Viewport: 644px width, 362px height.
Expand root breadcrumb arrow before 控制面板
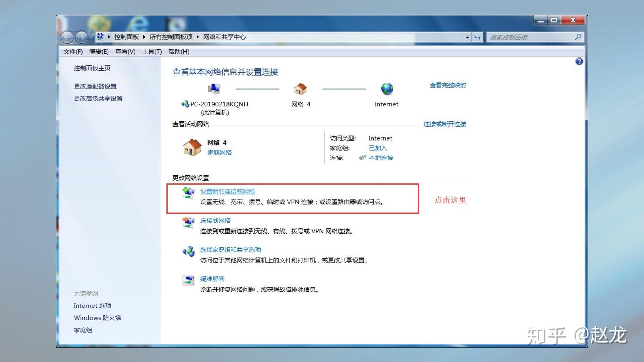pos(109,37)
